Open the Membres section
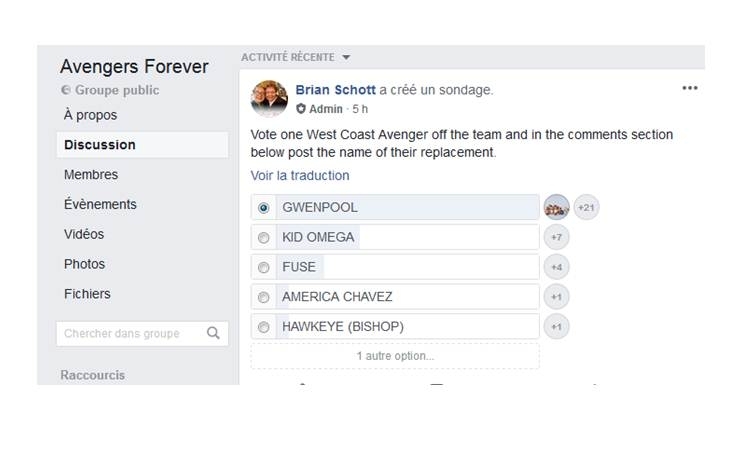Screen dimensions: 756x453 91,174
